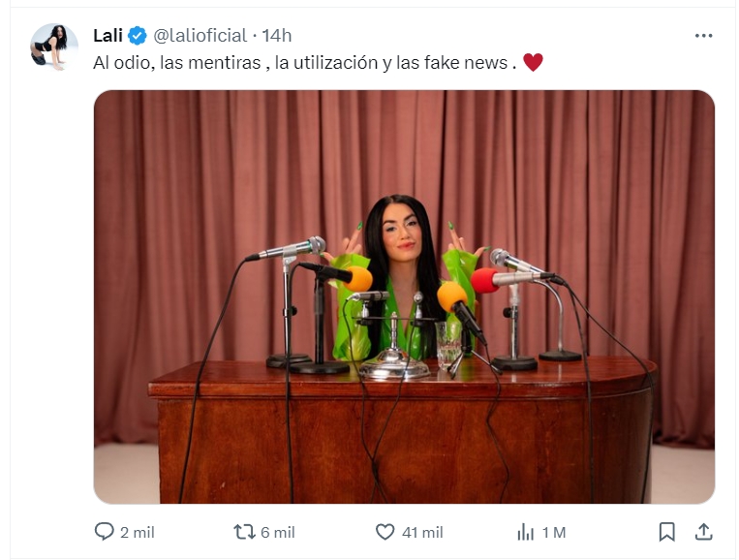
Task: Click the reply speech bubble icon
Action: (x=104, y=532)
